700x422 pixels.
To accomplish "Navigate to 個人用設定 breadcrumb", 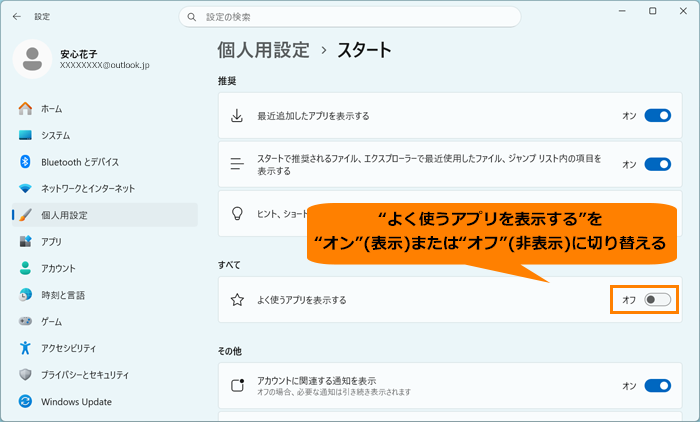I will pos(263,50).
